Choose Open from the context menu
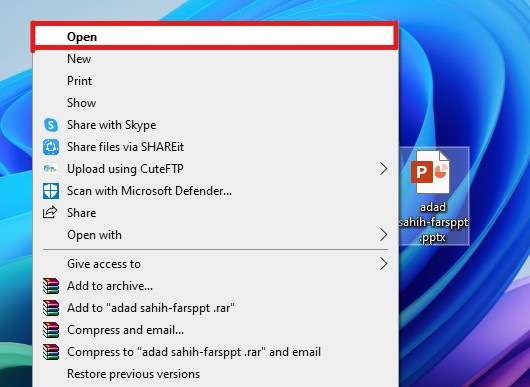The width and height of the screenshot is (530, 387). (x=215, y=37)
